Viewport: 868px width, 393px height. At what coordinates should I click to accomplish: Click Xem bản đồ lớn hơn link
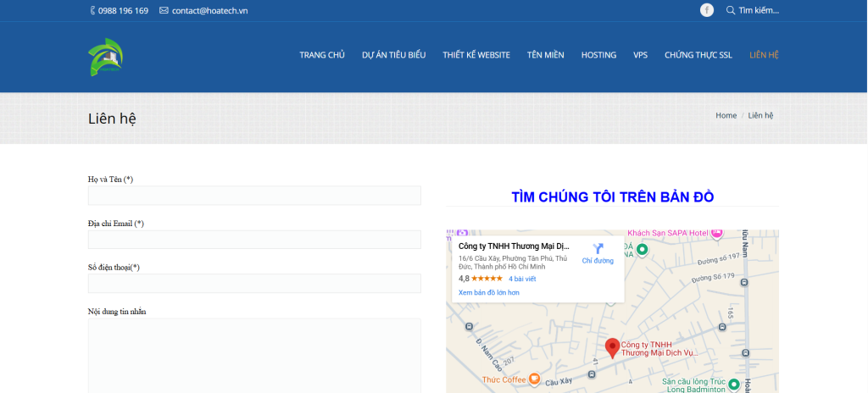pyautogui.click(x=489, y=292)
